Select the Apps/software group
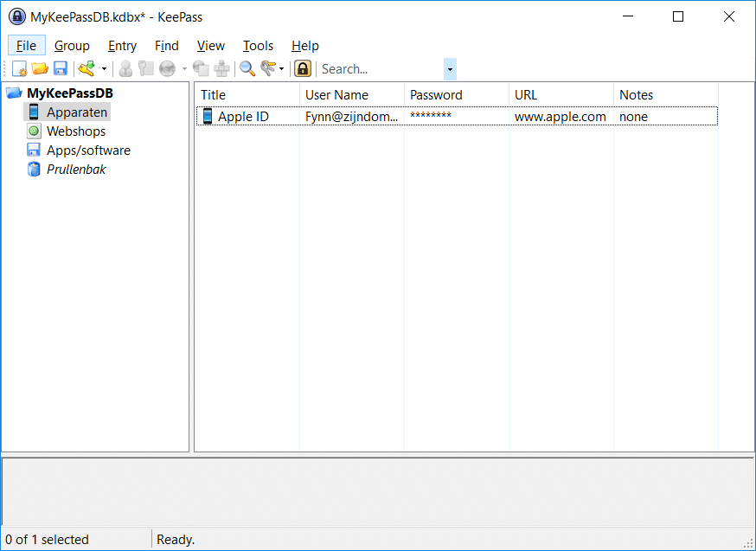Screen dimensions: 756x551 [x=89, y=150]
